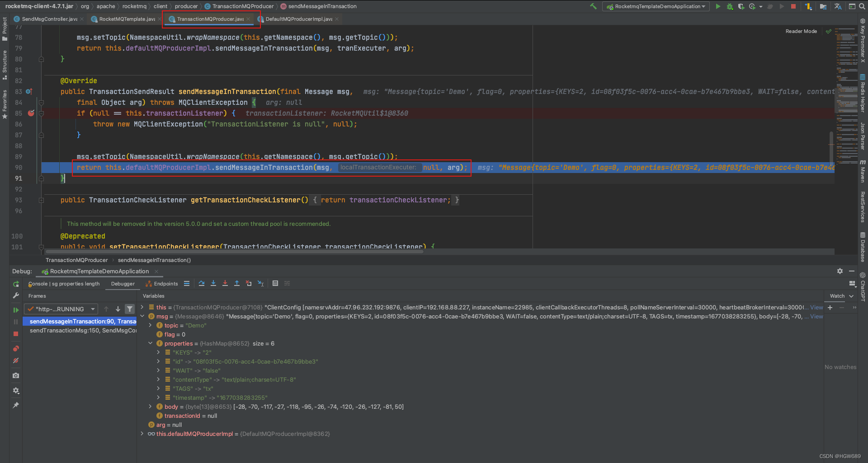Stop the application in top toolbar
This screenshot has height=463, width=868.
click(x=793, y=6)
